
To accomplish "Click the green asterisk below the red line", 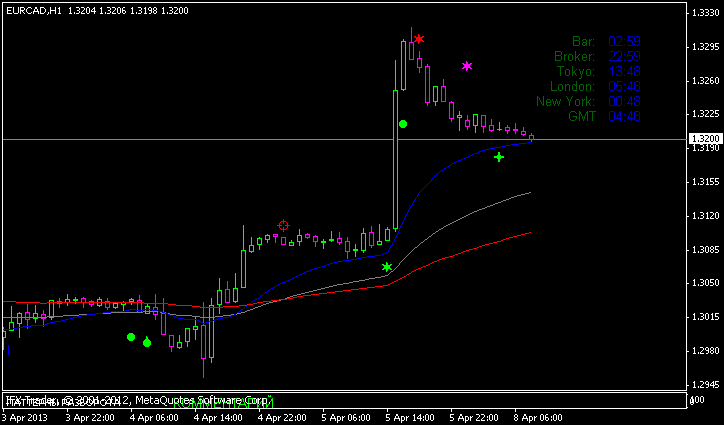I will tap(387, 267).
